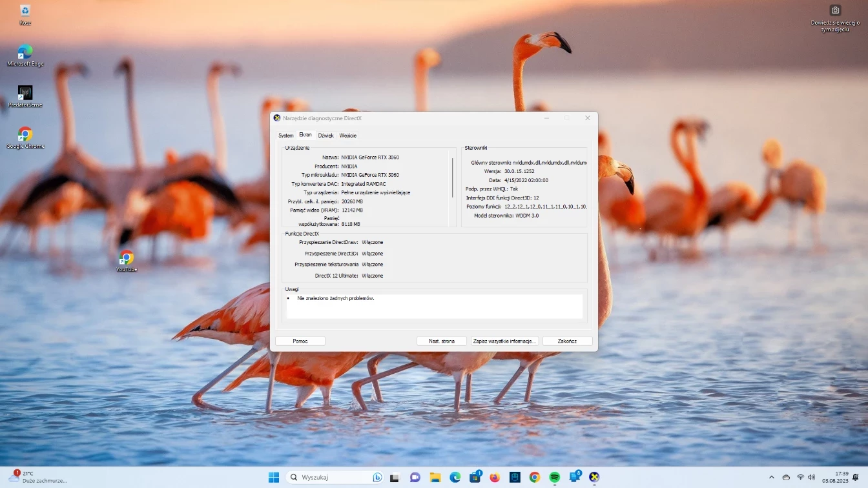This screenshot has width=868, height=488.
Task: Launch Microsoft Edge from the taskbar
Action: point(455,477)
